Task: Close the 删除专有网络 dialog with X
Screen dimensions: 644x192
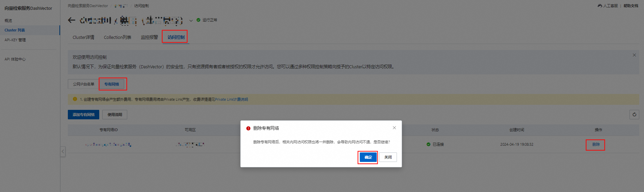Action: coord(394,128)
